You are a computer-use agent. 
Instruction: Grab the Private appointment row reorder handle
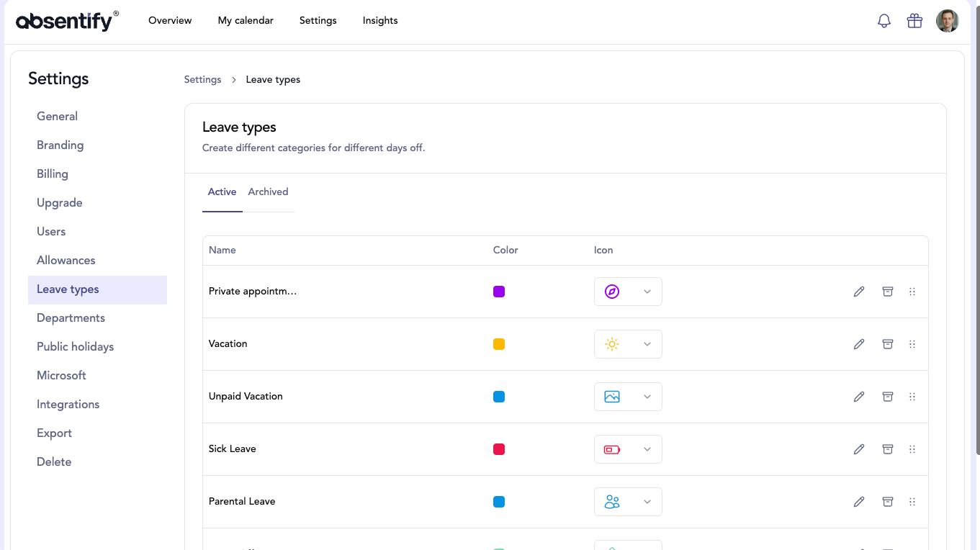click(912, 292)
